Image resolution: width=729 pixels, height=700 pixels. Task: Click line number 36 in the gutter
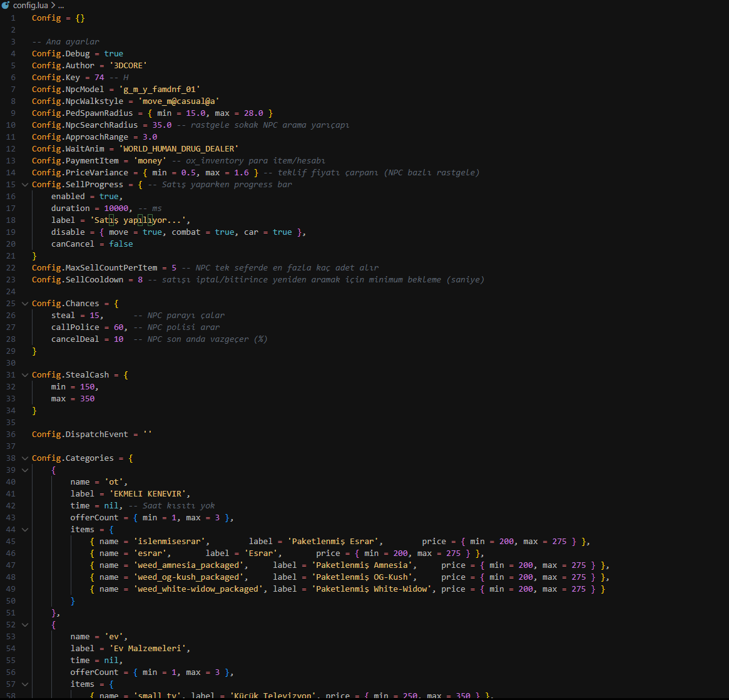pos(11,435)
